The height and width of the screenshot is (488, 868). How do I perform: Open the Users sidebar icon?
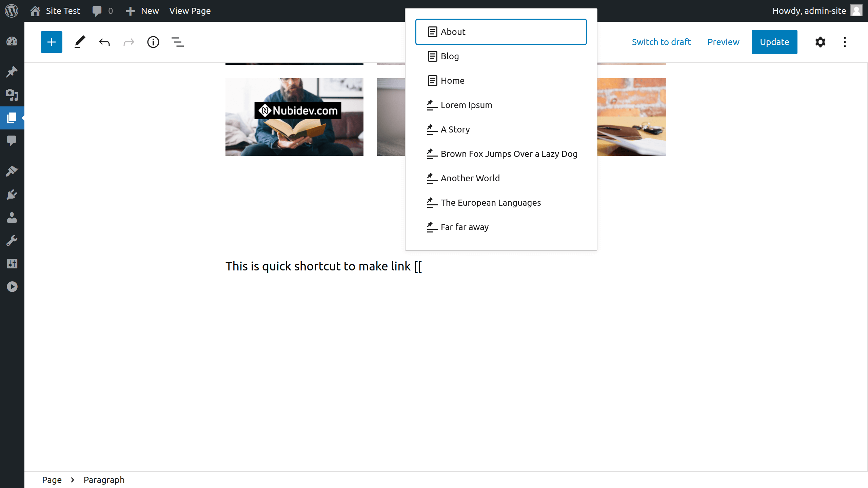click(x=12, y=218)
